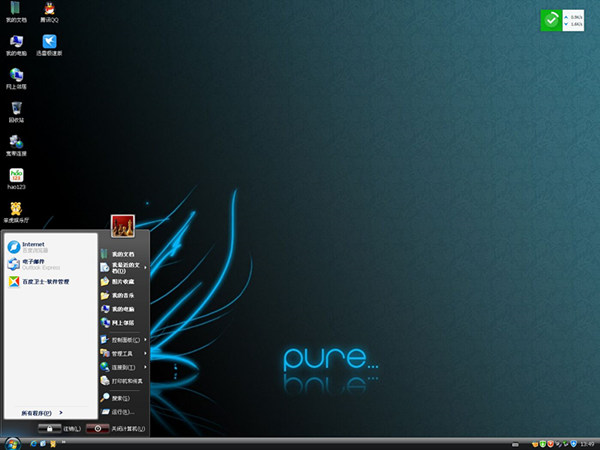Viewport: 600px width, 450px height.
Task: Open the 迅雷极速版 desktop shortcut
Action: (x=48, y=43)
